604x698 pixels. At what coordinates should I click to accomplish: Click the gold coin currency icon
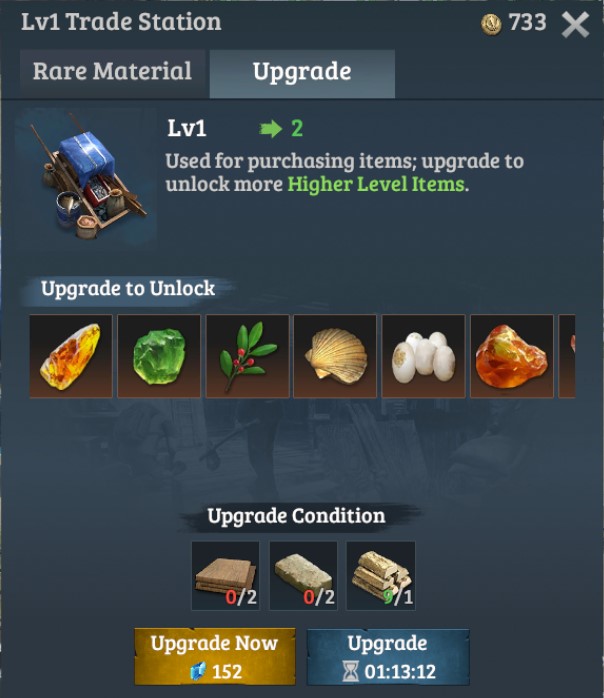[491, 24]
